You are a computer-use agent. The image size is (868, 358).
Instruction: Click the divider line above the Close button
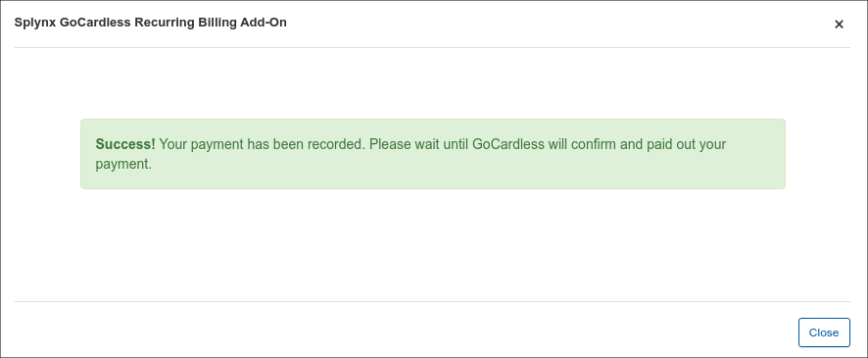coord(432,301)
